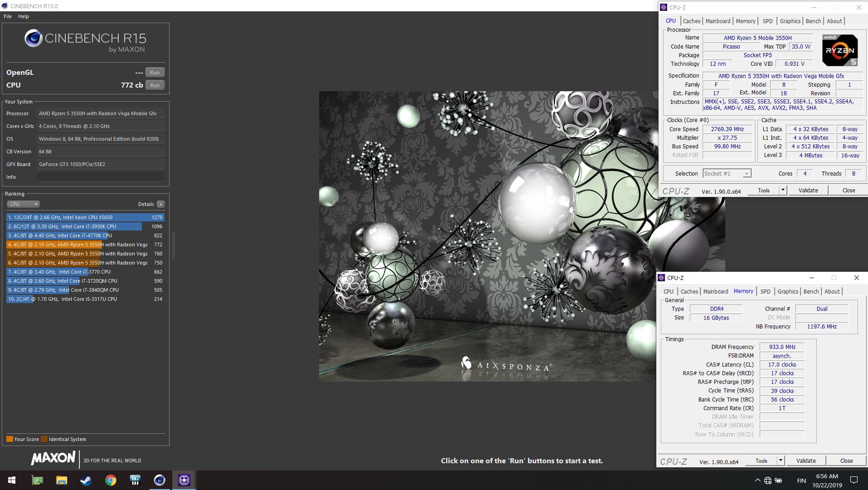Viewport: 868px width, 490px height.
Task: Open the Cinebench File menu
Action: 8,16
